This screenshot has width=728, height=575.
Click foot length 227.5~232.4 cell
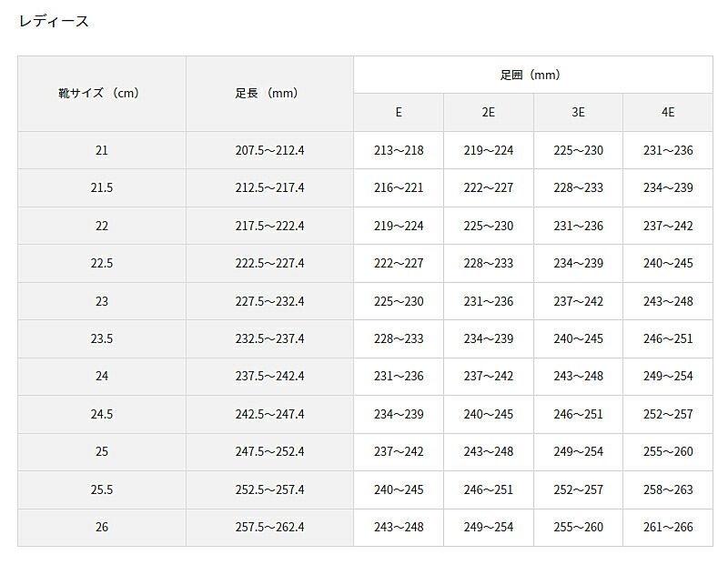coord(269,301)
